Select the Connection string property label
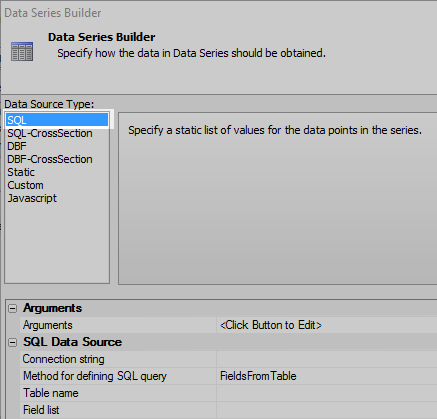437x419 pixels. [x=63, y=359]
